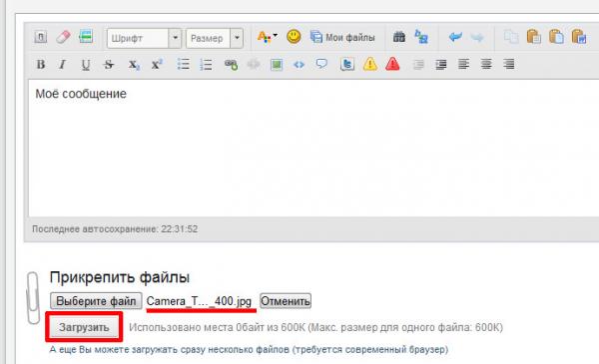
Task: Align text to the left
Action: tap(464, 64)
